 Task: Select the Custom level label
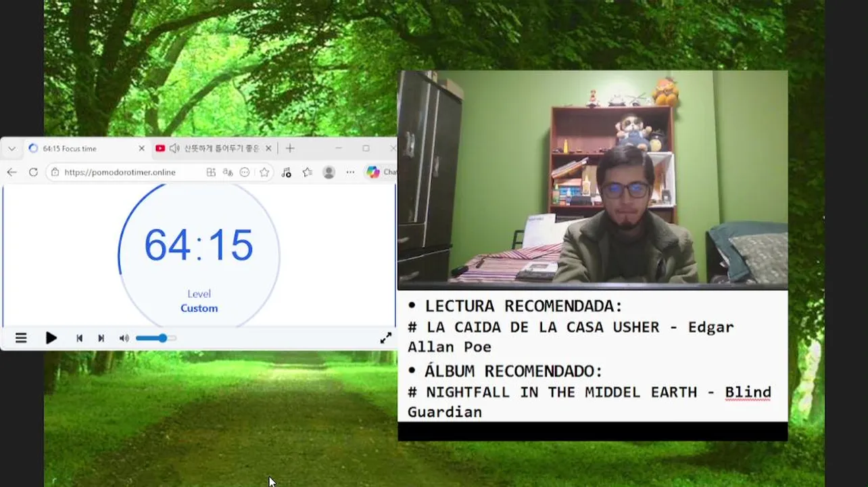(x=199, y=308)
